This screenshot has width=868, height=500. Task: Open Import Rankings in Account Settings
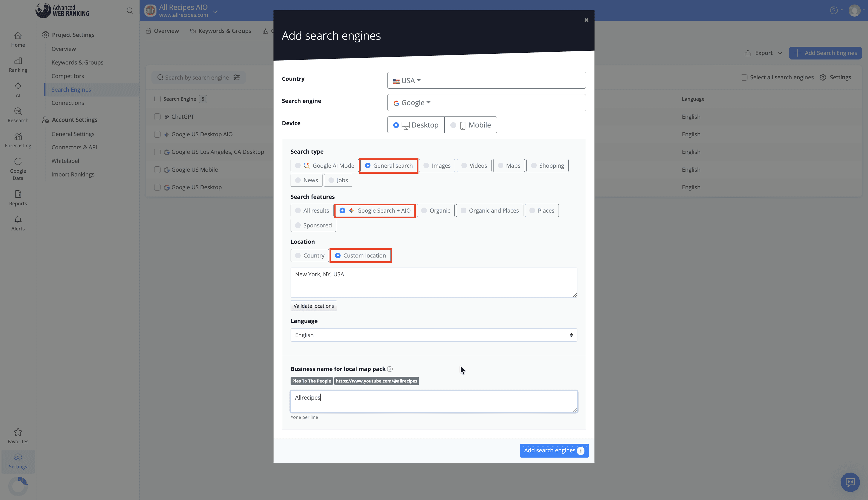(73, 174)
